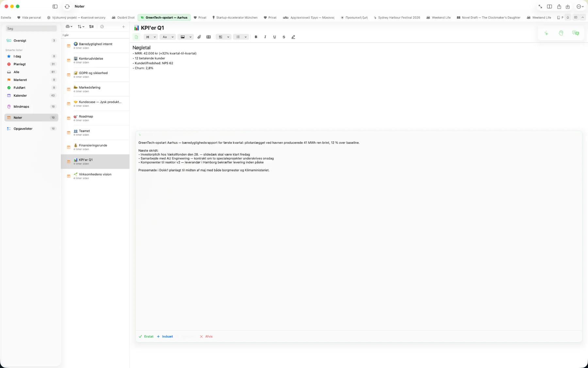This screenshot has width=588, height=368.
Task: Open the Bæredygtighed internt note
Action: click(95, 46)
